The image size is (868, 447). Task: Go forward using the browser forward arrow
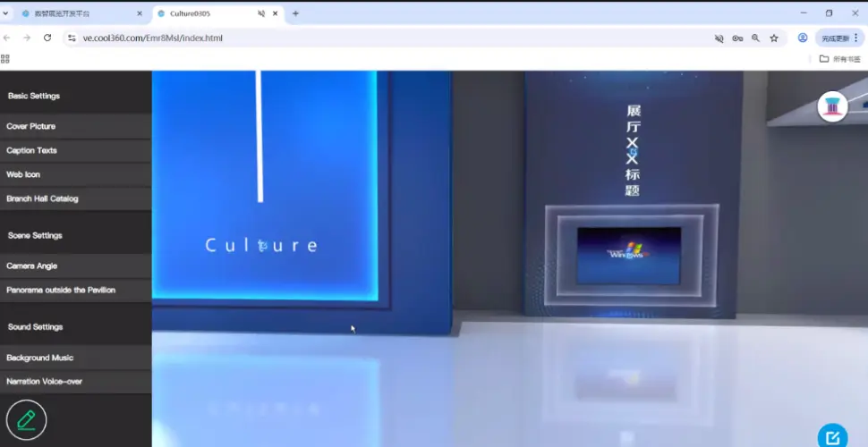point(27,38)
